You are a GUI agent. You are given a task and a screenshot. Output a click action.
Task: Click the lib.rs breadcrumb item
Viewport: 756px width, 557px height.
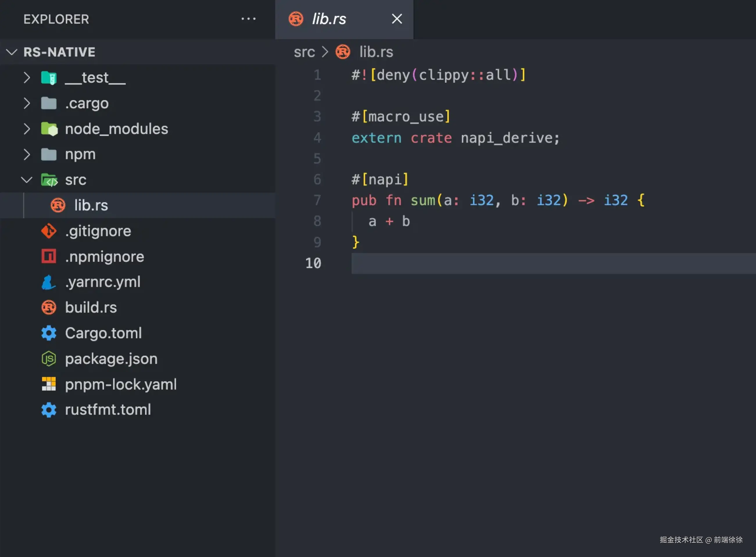(x=376, y=52)
